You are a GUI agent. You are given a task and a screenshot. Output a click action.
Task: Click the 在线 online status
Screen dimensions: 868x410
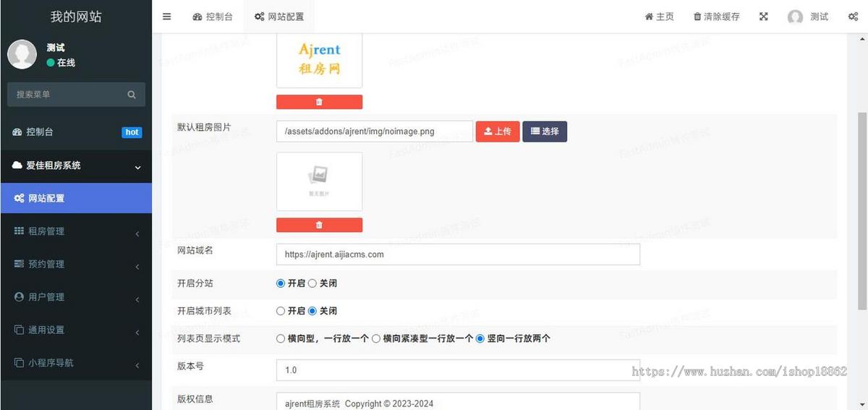(x=61, y=63)
